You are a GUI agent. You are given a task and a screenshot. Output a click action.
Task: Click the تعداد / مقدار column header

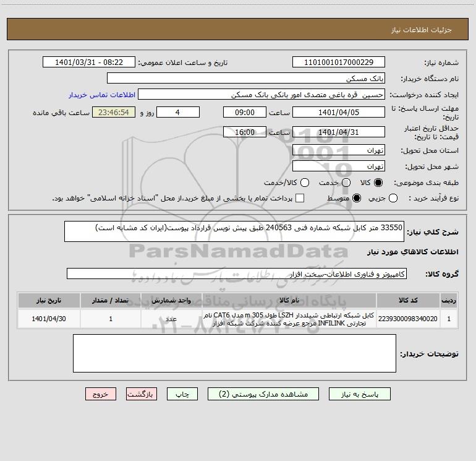click(111, 300)
